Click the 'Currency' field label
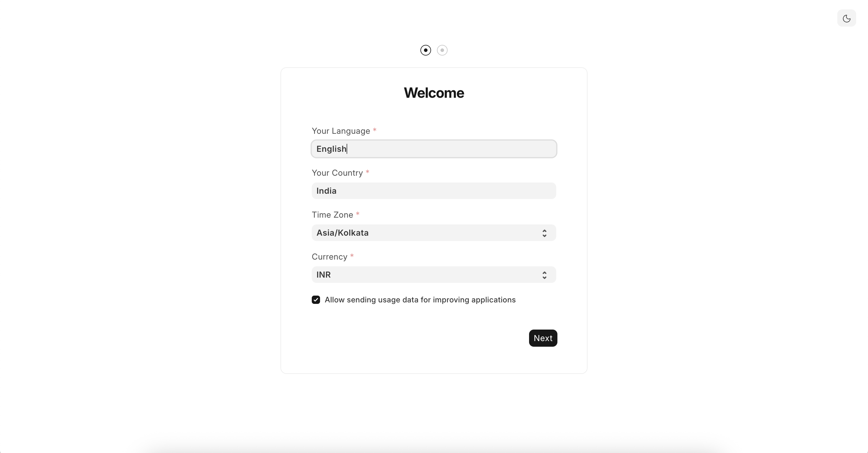This screenshot has height=453, width=868. pos(329,257)
